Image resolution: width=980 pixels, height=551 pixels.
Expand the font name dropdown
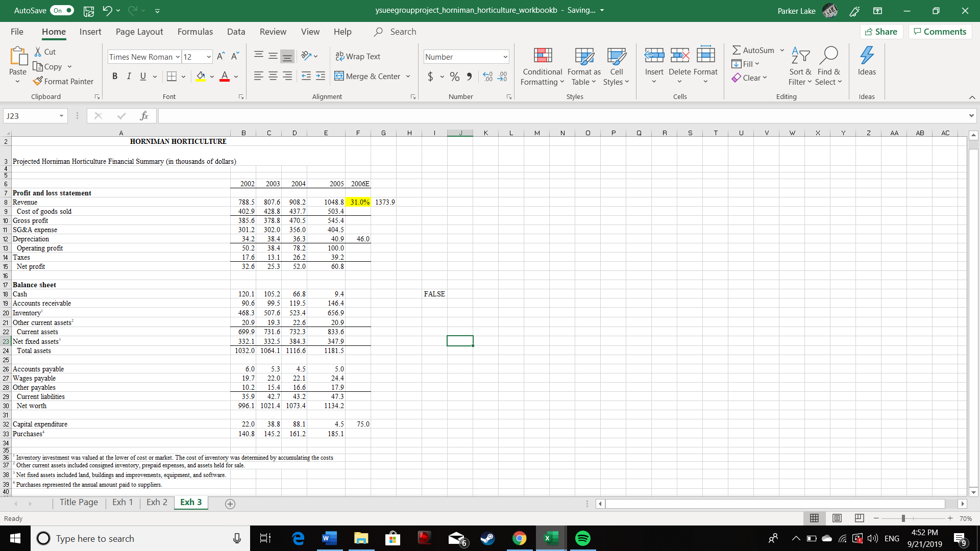[x=178, y=57]
